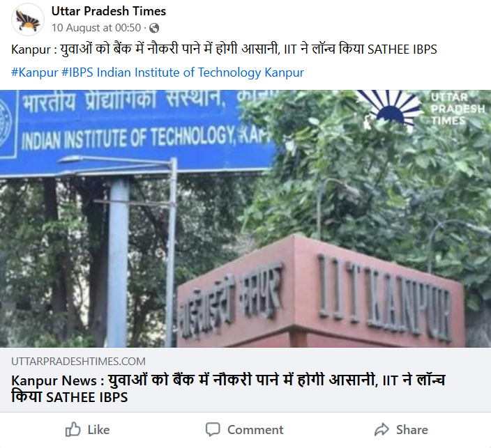The height and width of the screenshot is (448, 491).
Task: Click the public globe privacy icon
Action: coord(154,28)
